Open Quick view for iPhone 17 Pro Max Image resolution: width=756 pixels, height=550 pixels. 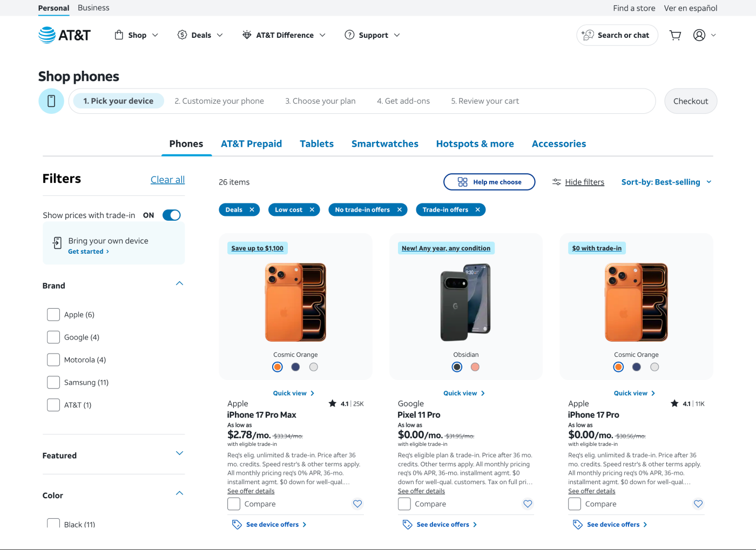coord(294,393)
